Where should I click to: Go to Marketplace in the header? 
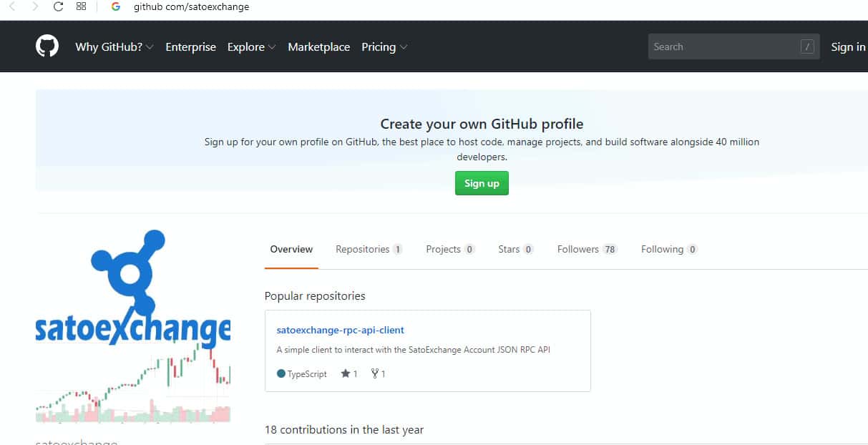318,47
